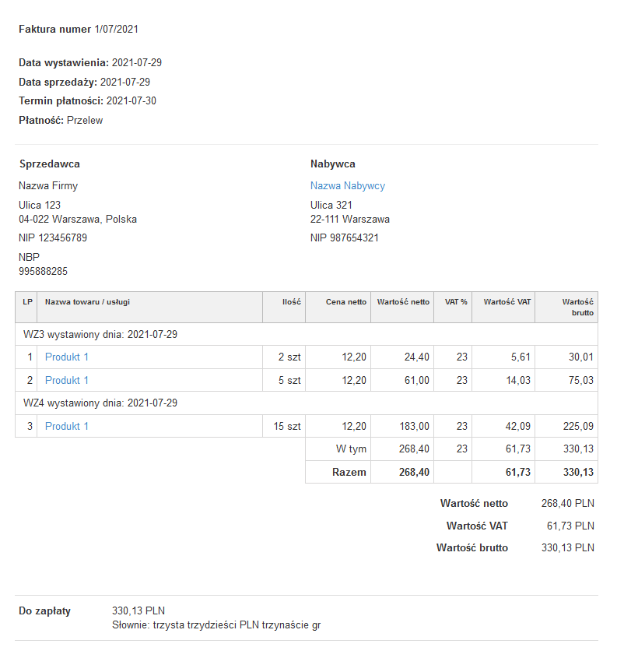Click the W tym row label

(351, 449)
